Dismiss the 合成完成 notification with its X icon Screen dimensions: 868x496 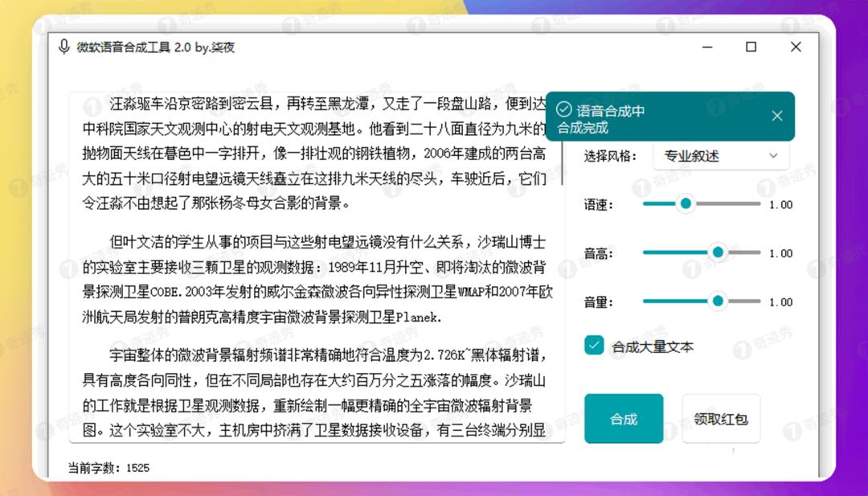(776, 115)
